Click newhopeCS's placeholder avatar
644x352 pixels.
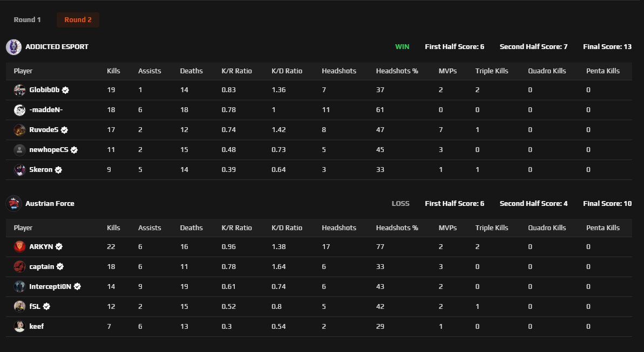[19, 150]
